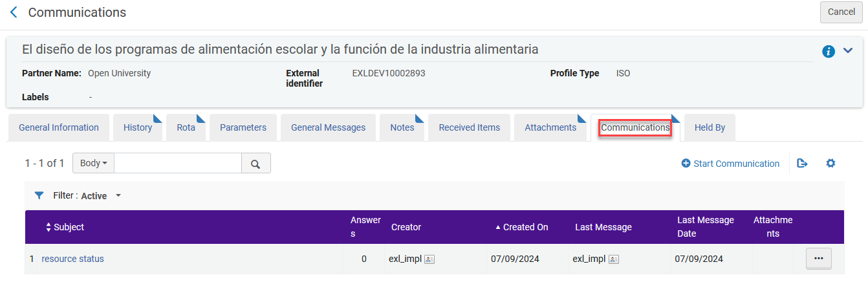Click Start Communication
The image size is (868, 293).
pyautogui.click(x=730, y=164)
